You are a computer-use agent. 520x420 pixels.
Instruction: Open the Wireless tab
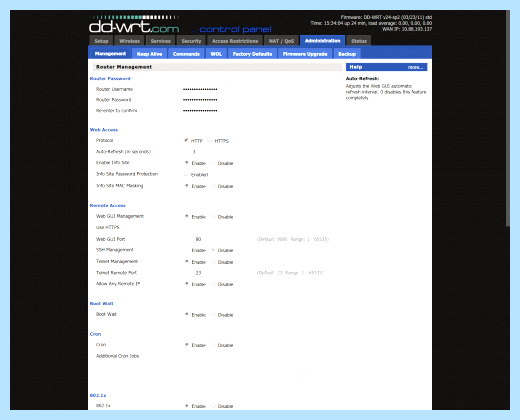pos(129,41)
